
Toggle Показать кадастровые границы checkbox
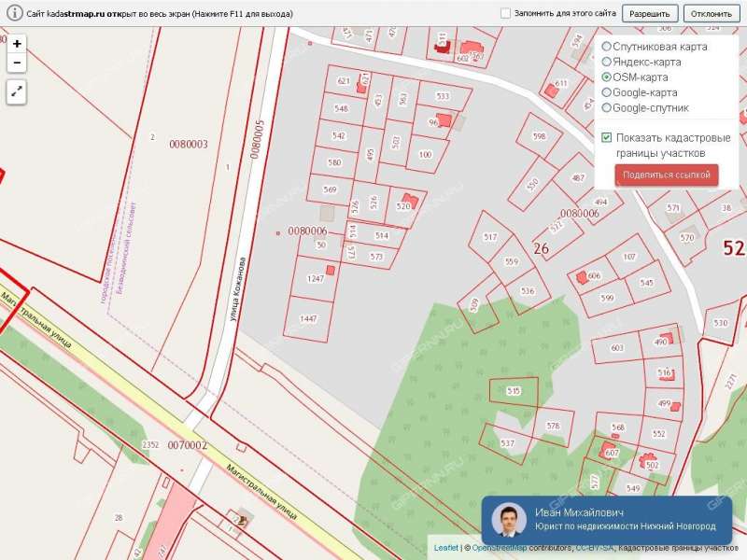[607, 137]
